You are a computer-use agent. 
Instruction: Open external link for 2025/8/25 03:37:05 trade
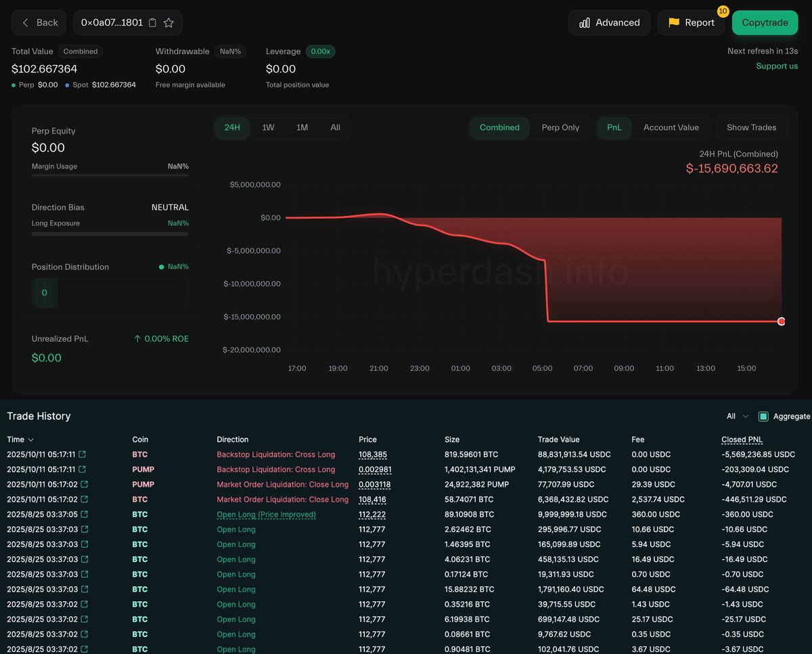[x=83, y=515]
